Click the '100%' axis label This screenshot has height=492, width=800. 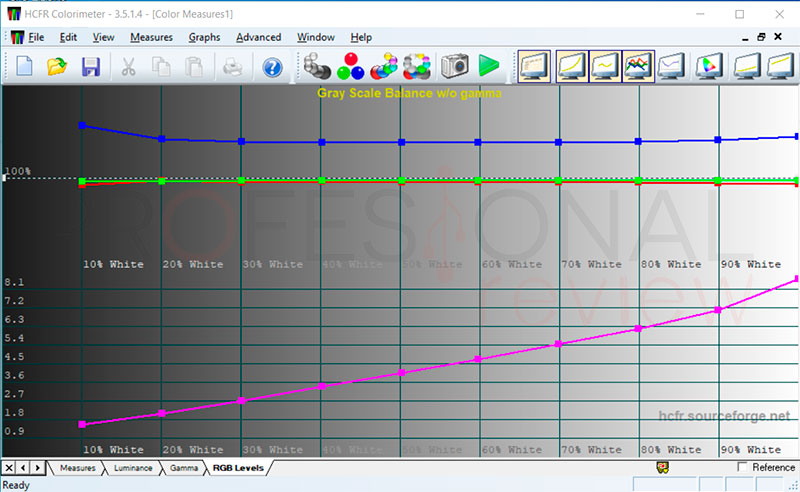[x=18, y=171]
